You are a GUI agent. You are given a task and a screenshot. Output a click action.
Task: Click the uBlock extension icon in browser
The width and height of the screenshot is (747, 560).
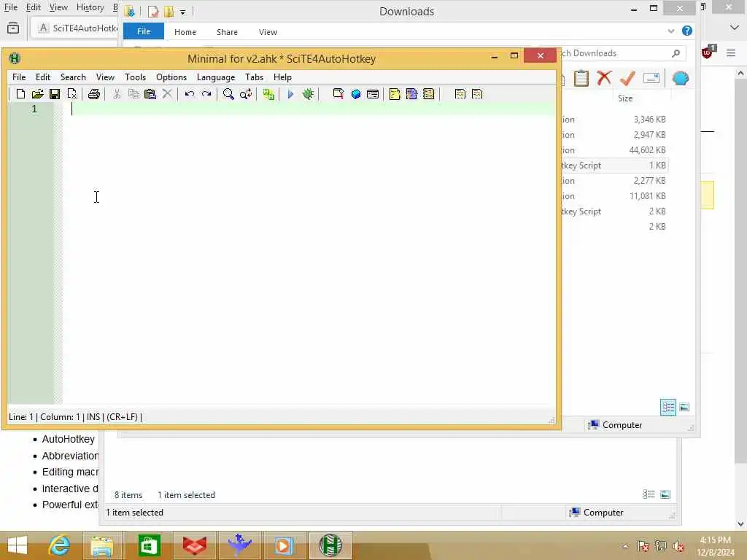(708, 52)
